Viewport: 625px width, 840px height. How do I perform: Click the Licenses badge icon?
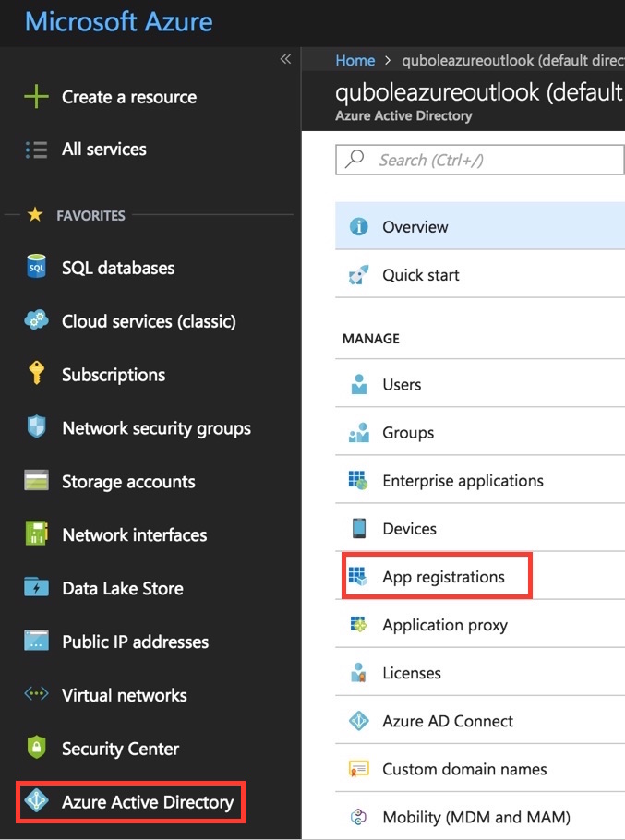point(358,673)
